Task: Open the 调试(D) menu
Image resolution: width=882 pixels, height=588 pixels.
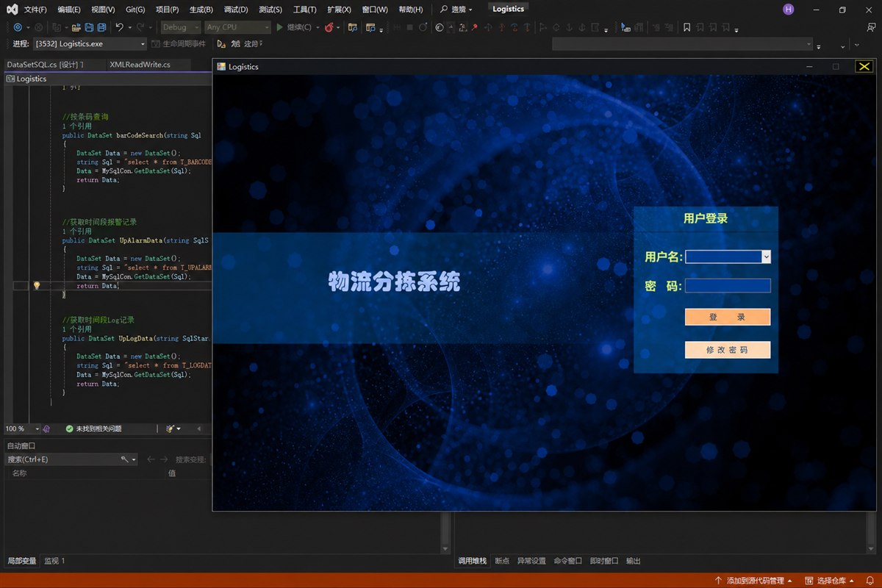Action: point(235,10)
